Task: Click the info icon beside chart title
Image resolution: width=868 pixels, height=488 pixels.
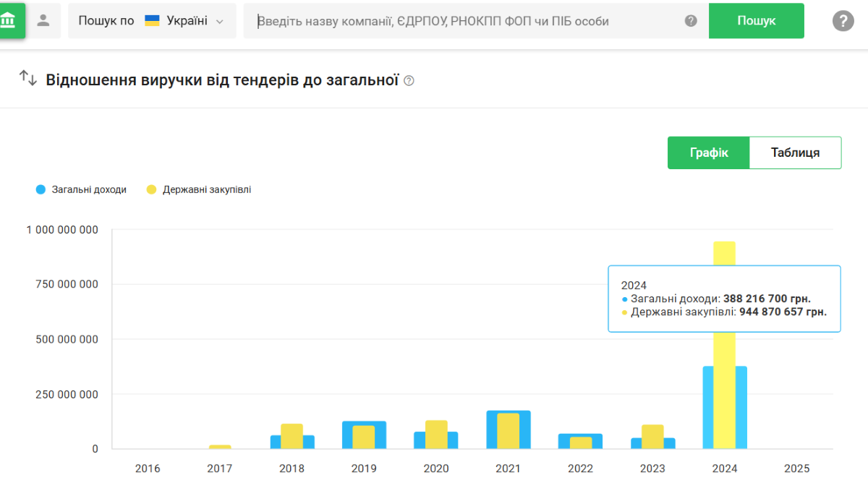Action: [409, 81]
